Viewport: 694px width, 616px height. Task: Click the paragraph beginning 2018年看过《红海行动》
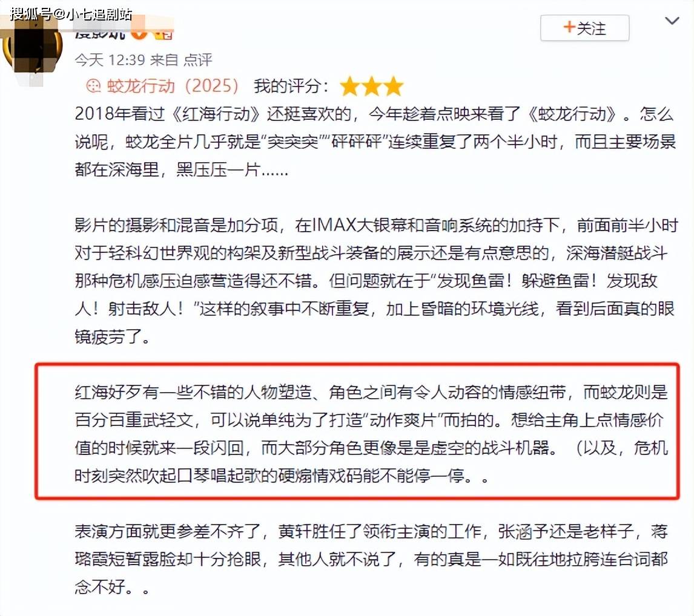[x=375, y=142]
